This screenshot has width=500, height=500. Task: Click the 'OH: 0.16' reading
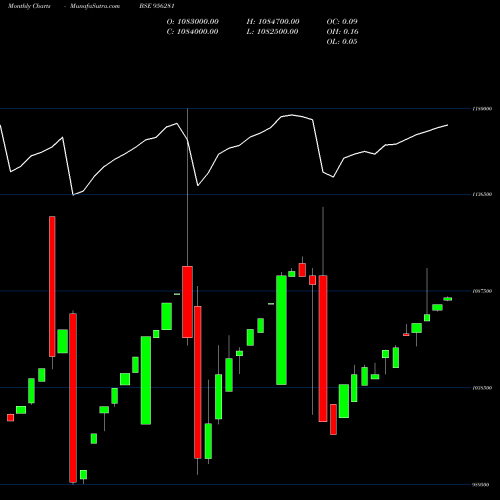342,32
